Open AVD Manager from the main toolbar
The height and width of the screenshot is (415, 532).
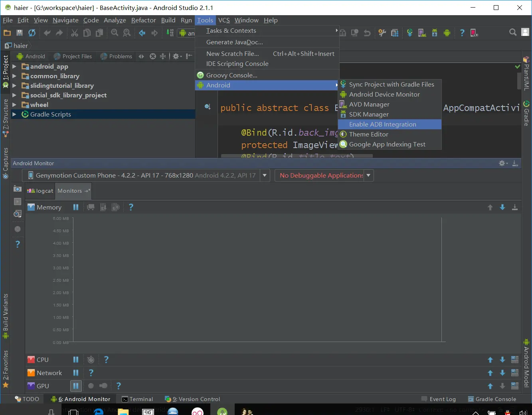tap(422, 33)
